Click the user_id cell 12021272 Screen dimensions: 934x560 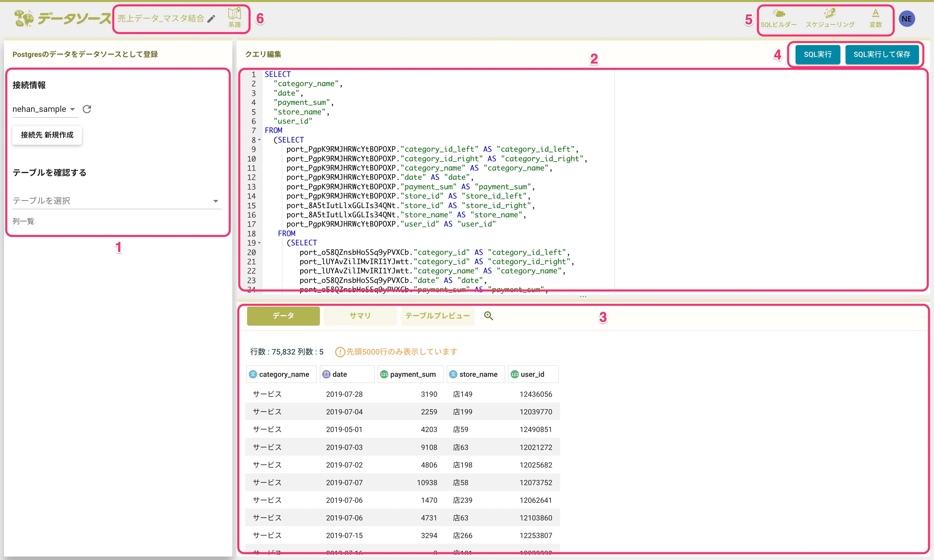[x=535, y=447]
